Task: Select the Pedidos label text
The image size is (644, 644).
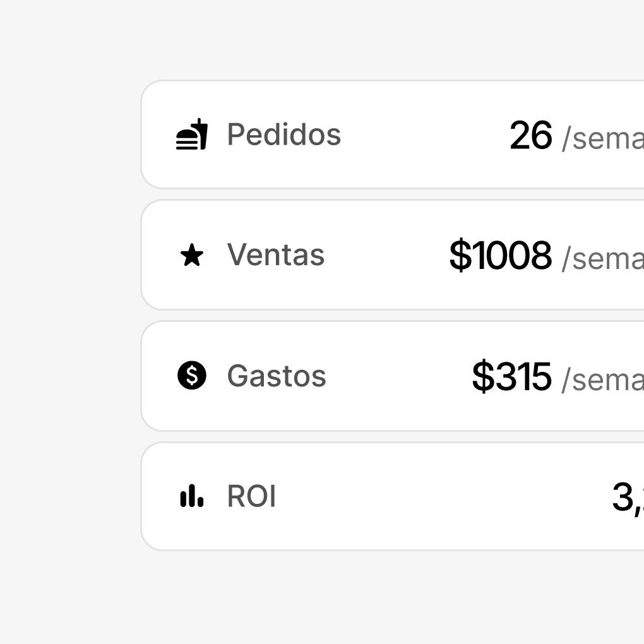Action: click(283, 134)
